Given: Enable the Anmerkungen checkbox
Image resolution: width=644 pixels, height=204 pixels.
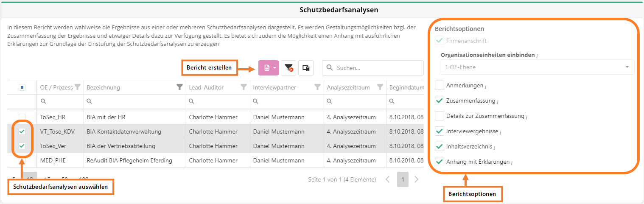Looking at the screenshot, I should [x=440, y=86].
